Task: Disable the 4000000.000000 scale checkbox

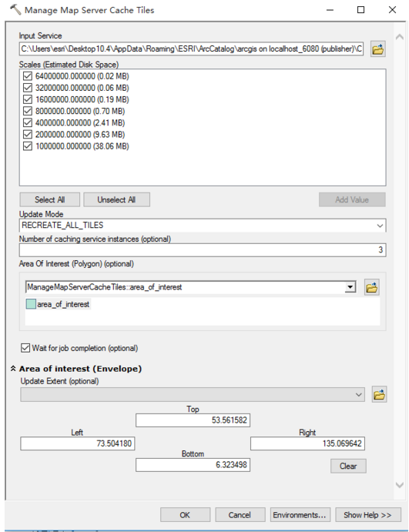Action: click(28, 122)
